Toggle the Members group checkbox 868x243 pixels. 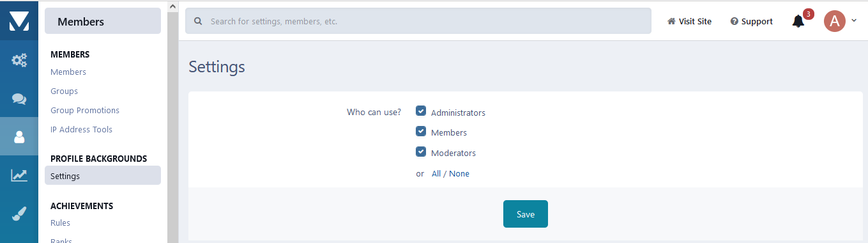tap(421, 132)
